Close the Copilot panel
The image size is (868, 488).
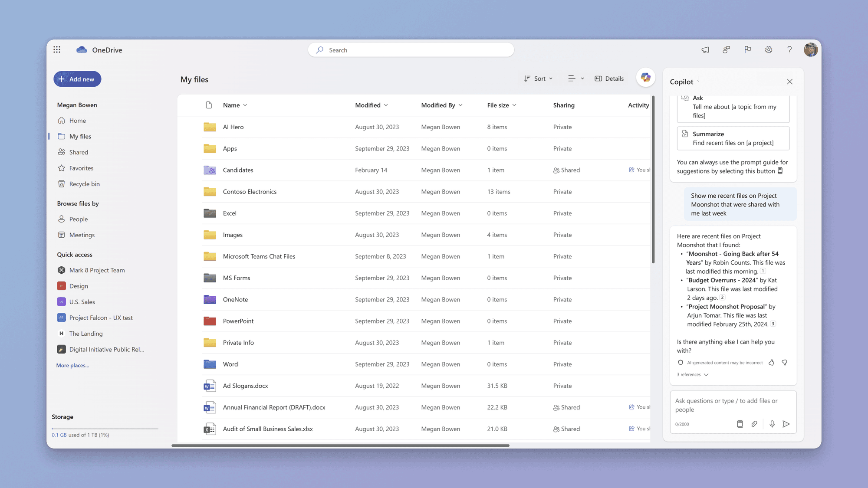pos(789,82)
